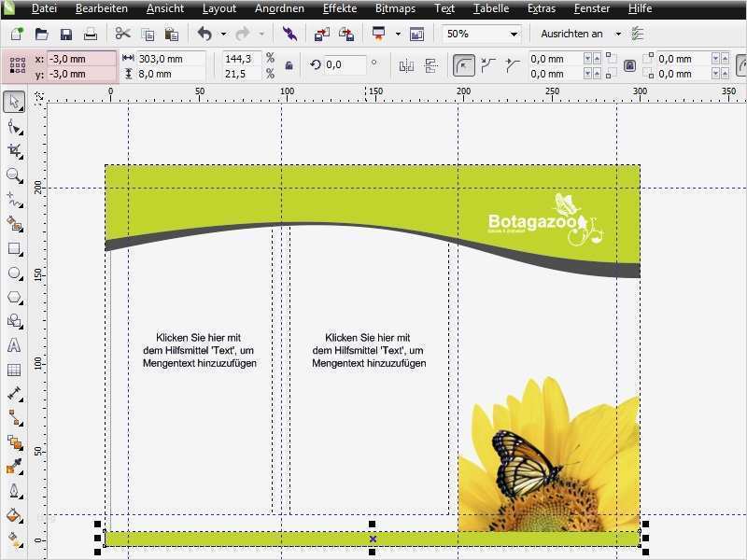Select the Rectangle tool
The width and height of the screenshot is (747, 560).
[x=13, y=247]
